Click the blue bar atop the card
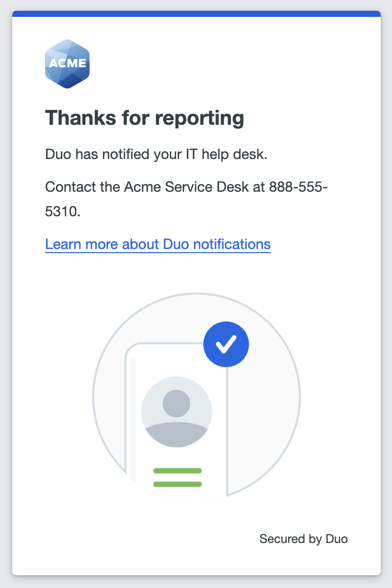This screenshot has width=392, height=588. [x=196, y=14]
